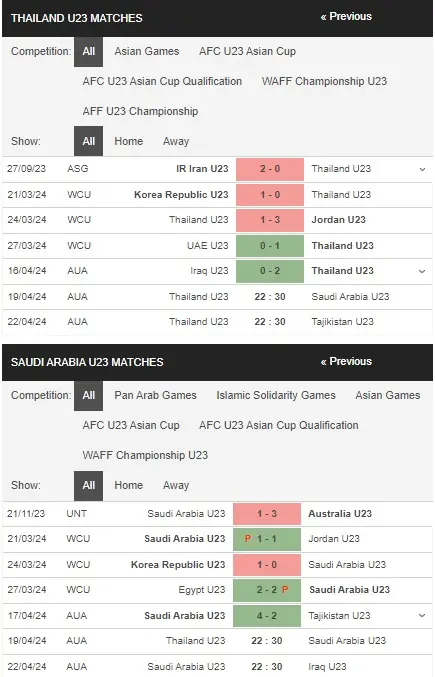
Task: Filter Thailand matches by WAFF Championship U23
Action: pos(324,81)
